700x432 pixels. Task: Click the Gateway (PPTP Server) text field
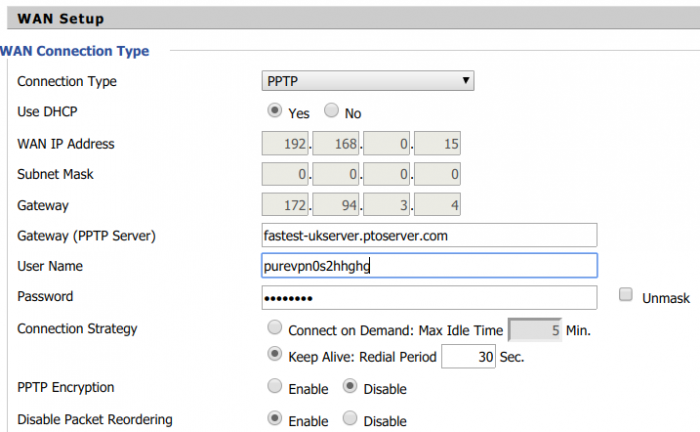click(429, 235)
